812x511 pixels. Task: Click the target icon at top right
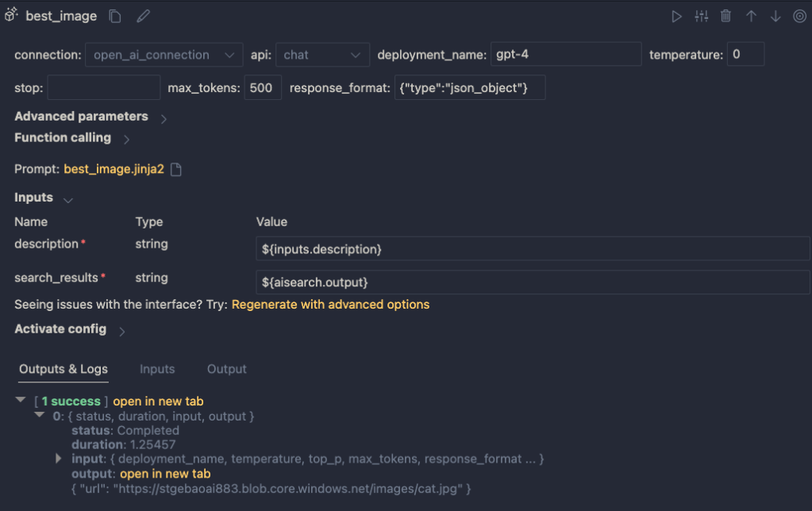click(799, 16)
